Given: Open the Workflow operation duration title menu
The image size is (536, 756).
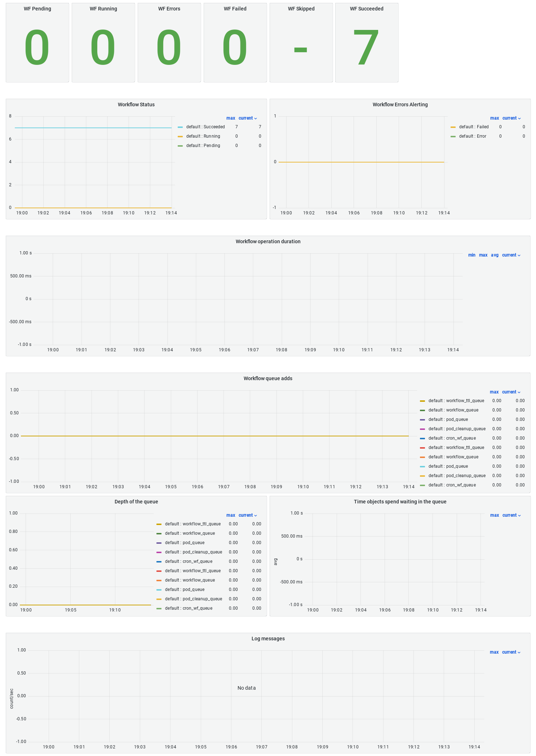Looking at the screenshot, I should 268,241.
